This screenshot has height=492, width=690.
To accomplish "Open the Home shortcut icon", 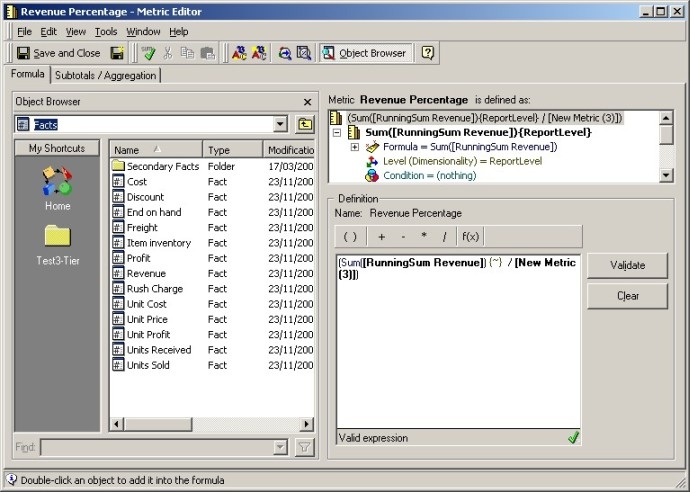I will click(57, 187).
